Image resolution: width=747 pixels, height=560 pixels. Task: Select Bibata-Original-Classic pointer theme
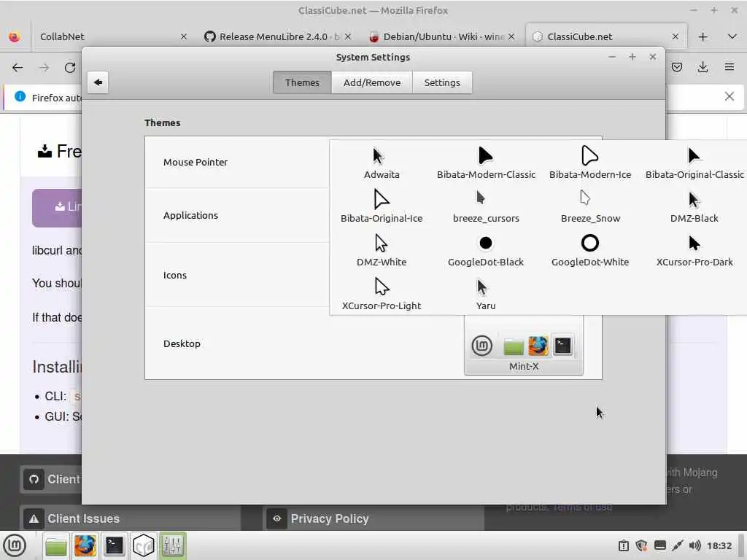694,163
